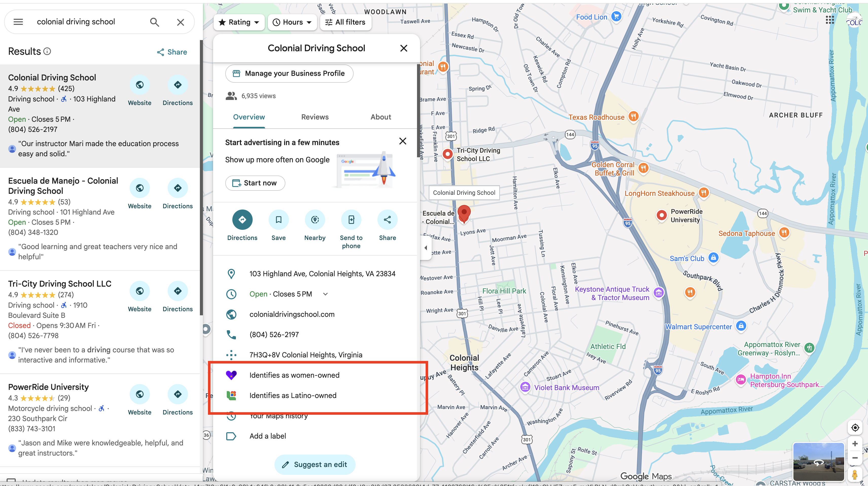
Task: Open Website for Colonial Driving School result
Action: tap(140, 90)
